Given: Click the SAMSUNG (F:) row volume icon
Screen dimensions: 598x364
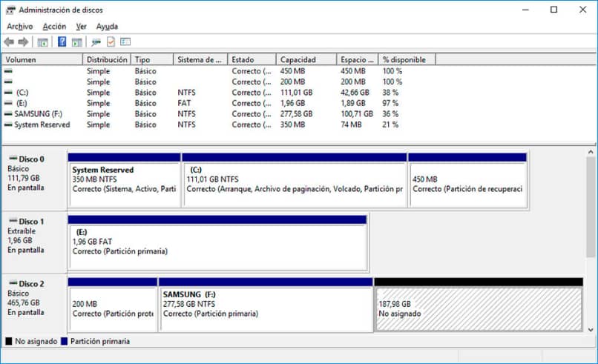Looking at the screenshot, I should [x=8, y=113].
